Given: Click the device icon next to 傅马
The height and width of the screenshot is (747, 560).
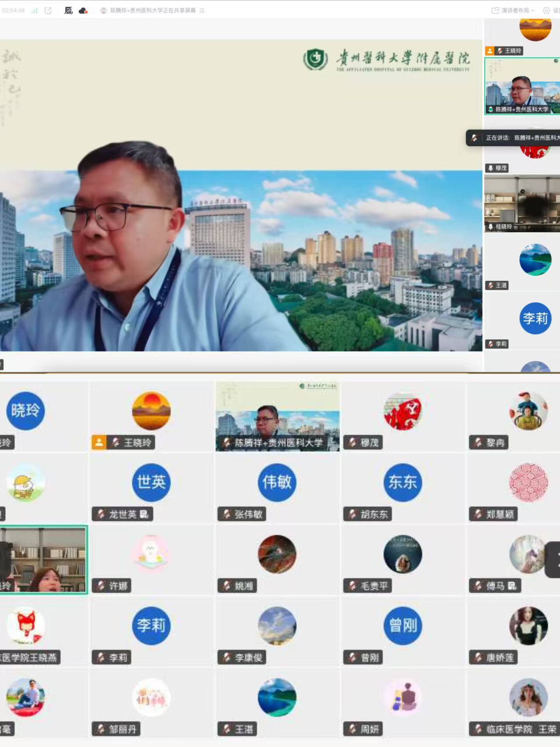Looking at the screenshot, I should coord(512,586).
